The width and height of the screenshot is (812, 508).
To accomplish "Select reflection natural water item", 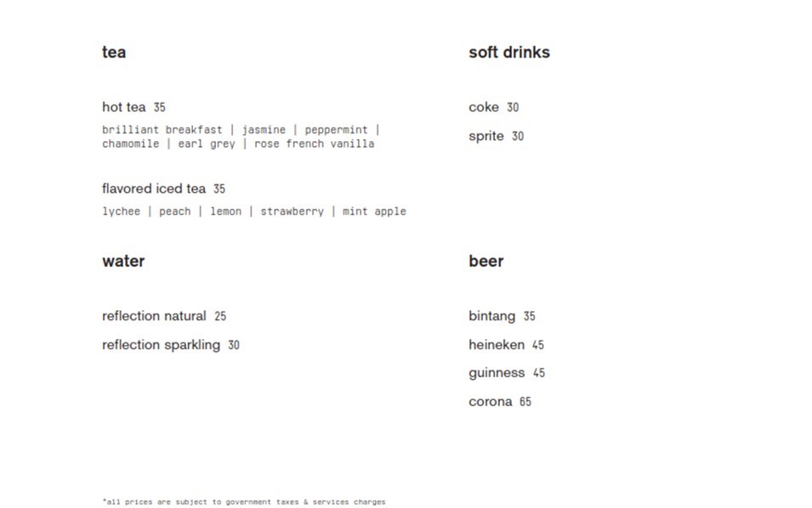I will [x=154, y=316].
